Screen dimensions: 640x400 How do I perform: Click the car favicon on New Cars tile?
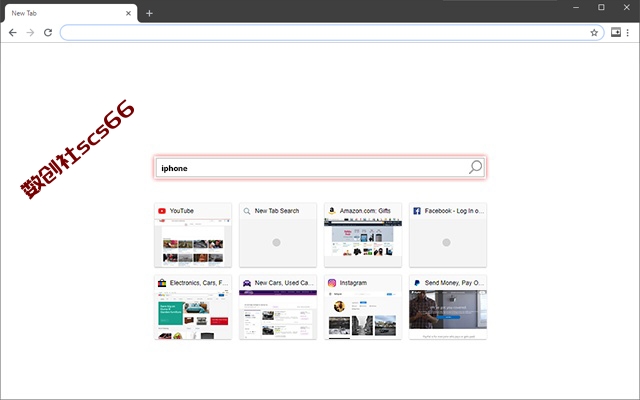pyautogui.click(x=247, y=283)
